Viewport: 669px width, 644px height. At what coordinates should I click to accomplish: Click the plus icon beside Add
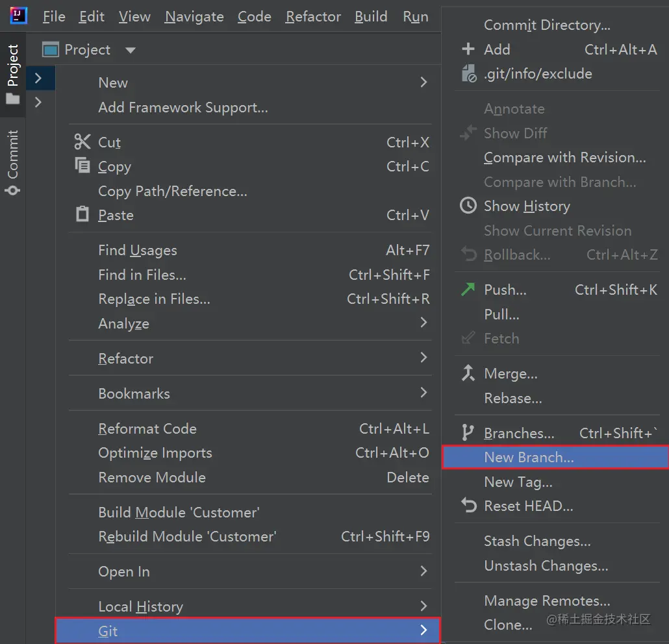pyautogui.click(x=468, y=49)
